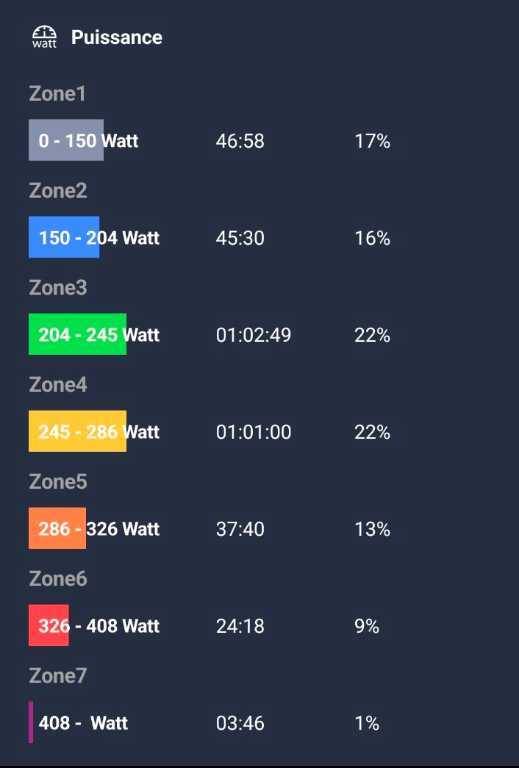Image resolution: width=519 pixels, height=768 pixels.
Task: Click the yellow Zone4 power bar
Action: (x=77, y=431)
